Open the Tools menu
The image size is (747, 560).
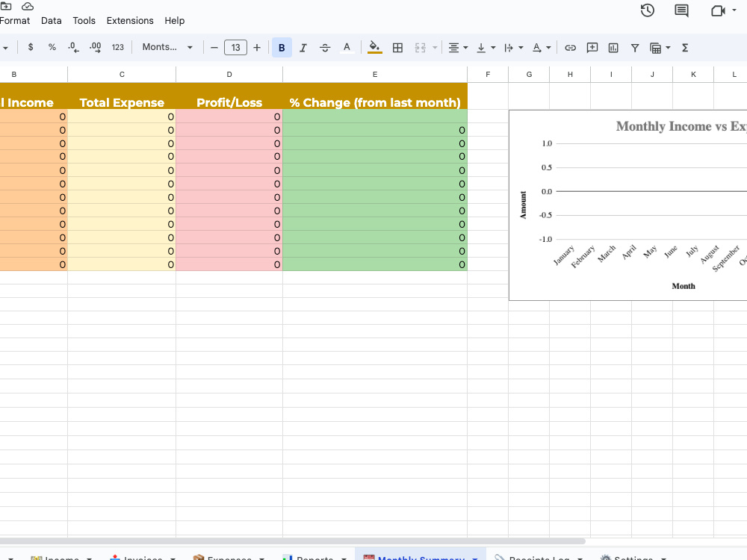click(84, 20)
